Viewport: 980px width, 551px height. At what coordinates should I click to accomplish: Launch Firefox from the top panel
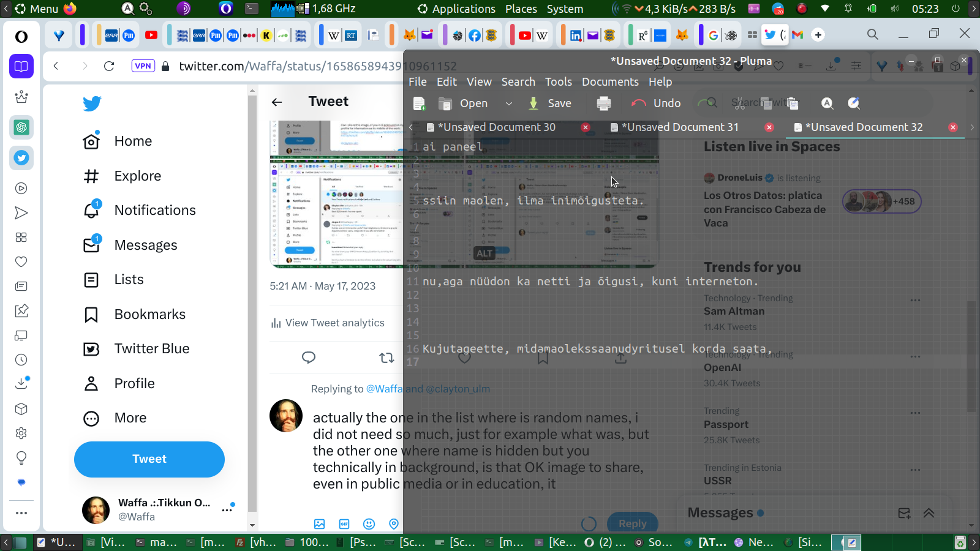coord(70,9)
